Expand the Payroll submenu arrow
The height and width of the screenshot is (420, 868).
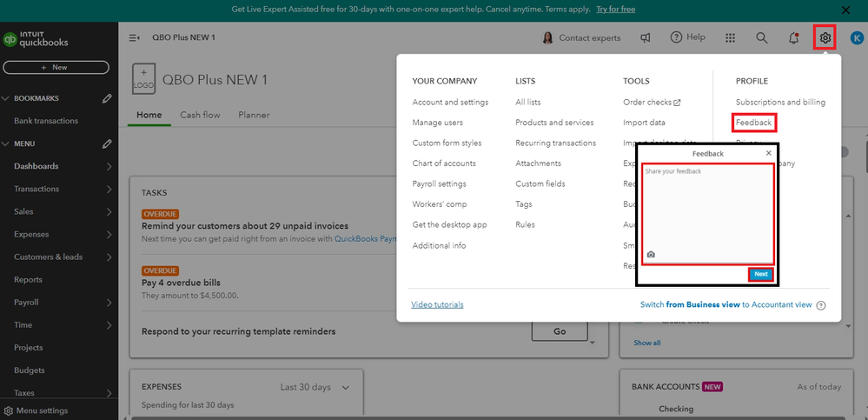tap(109, 303)
